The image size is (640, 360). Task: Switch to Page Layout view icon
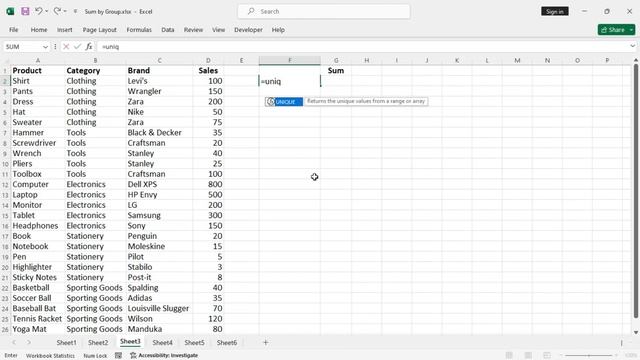tap(528, 356)
